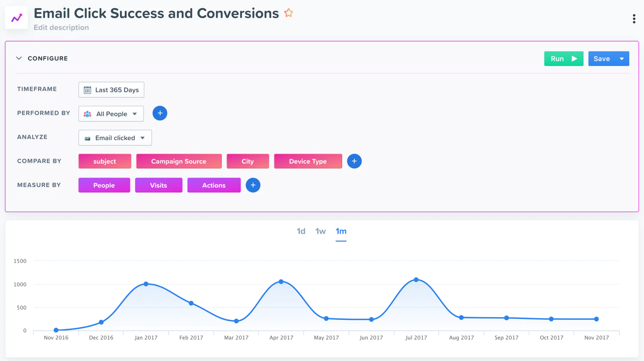The height and width of the screenshot is (361, 644).
Task: Click the Oct 2017 data point
Action: pos(551,319)
